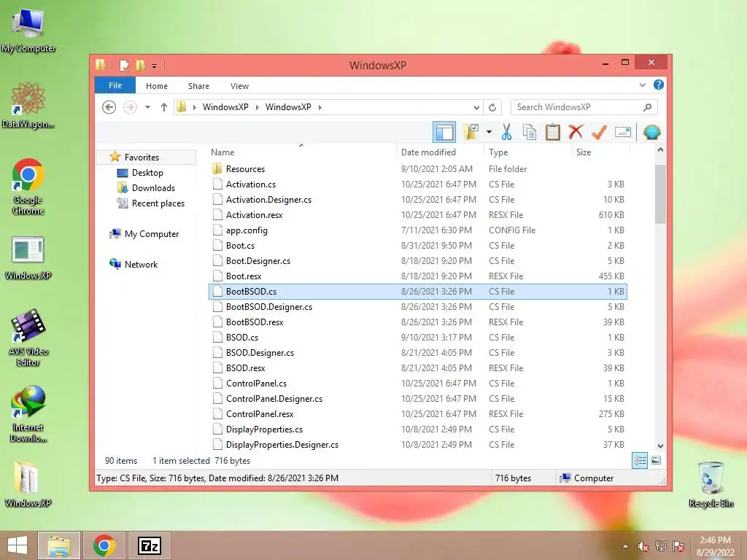Click the network tray icon

click(661, 546)
